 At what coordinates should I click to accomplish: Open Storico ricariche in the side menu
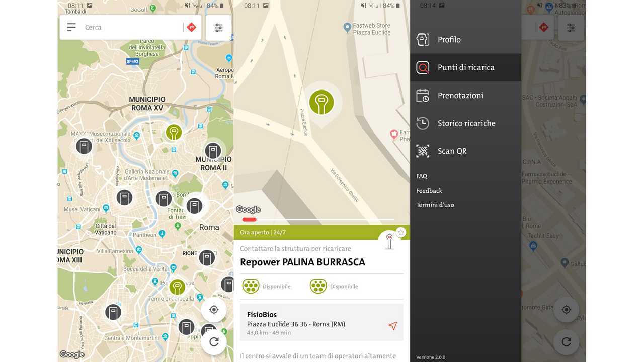pos(465,123)
